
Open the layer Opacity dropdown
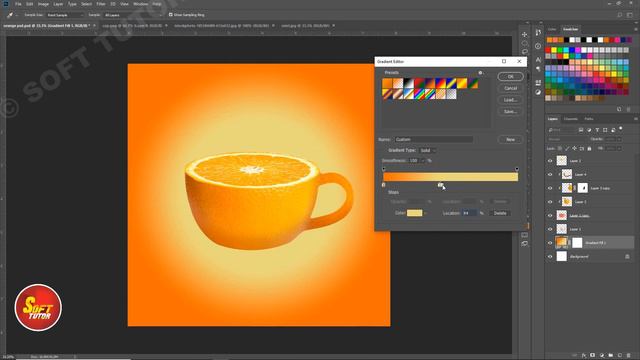pyautogui.click(x=619, y=140)
